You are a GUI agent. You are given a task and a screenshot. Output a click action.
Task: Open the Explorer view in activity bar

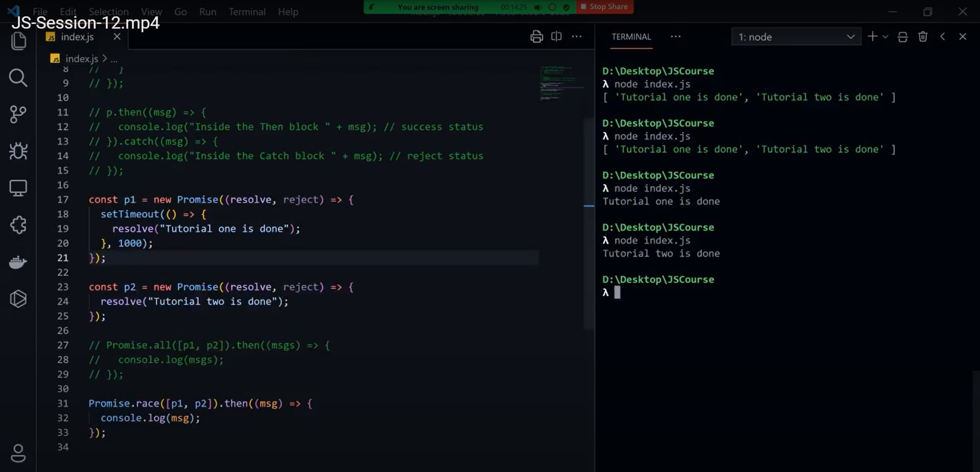coord(18,41)
